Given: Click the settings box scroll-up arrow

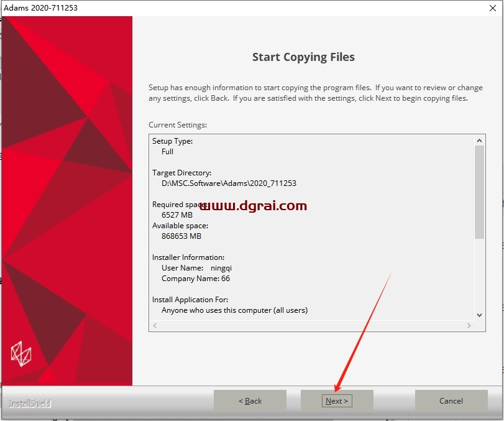Looking at the screenshot, I should click(479, 141).
